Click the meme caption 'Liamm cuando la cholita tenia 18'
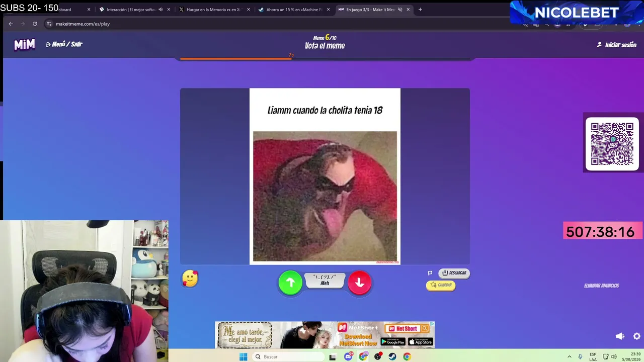This screenshot has width=644, height=362. (x=325, y=110)
